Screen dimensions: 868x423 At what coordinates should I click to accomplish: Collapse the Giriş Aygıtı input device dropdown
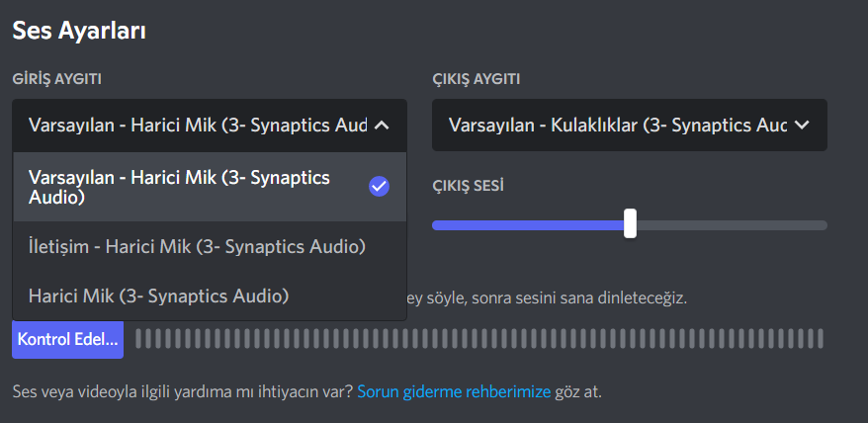tap(198, 126)
